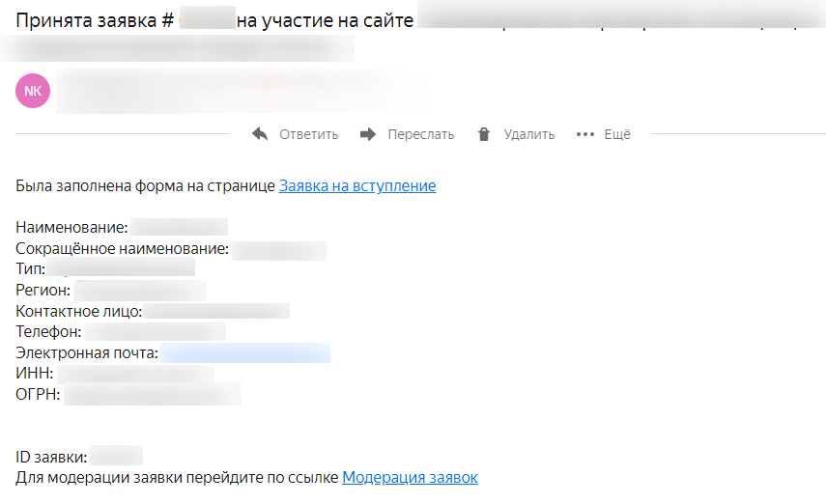
Task: Click the trash can delete icon
Action: click(484, 134)
